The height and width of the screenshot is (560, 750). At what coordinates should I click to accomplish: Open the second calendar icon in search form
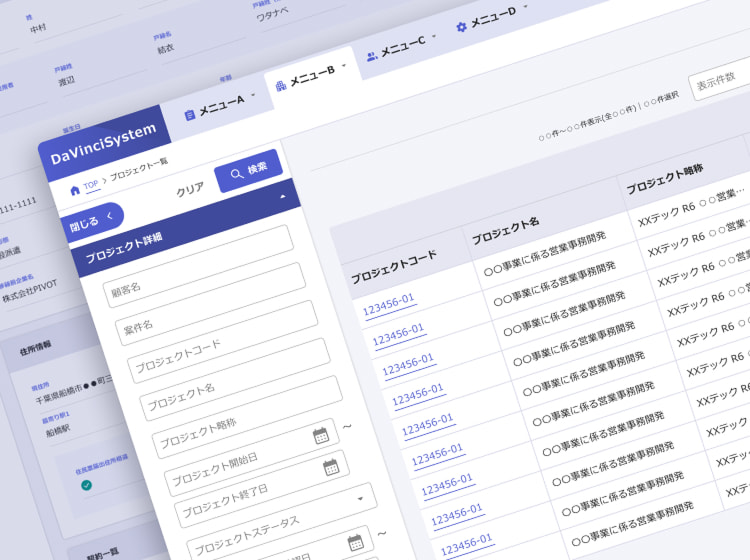[331, 467]
